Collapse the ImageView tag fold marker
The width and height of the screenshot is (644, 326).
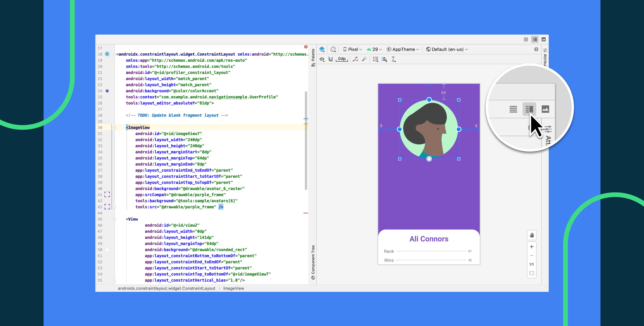coord(115,128)
